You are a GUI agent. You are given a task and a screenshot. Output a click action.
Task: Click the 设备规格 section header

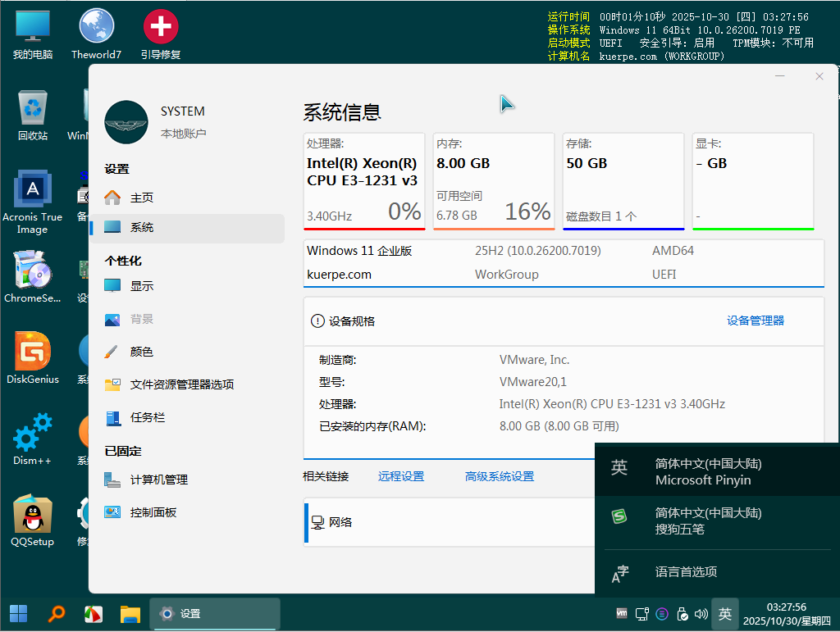click(352, 321)
